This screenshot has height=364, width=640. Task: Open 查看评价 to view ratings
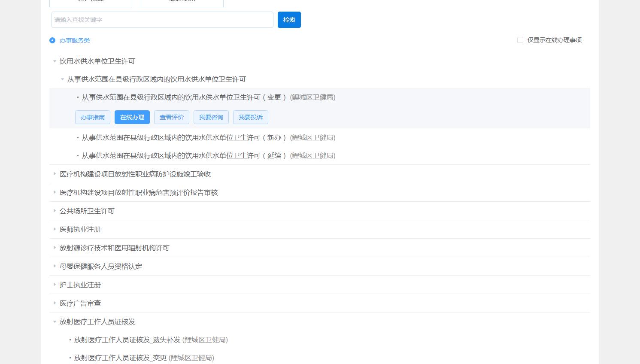click(171, 117)
